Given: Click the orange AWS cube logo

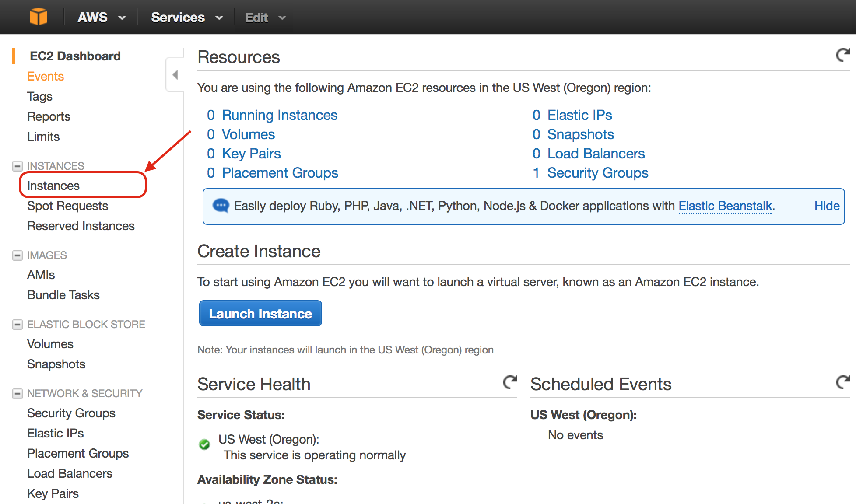Looking at the screenshot, I should click(38, 17).
